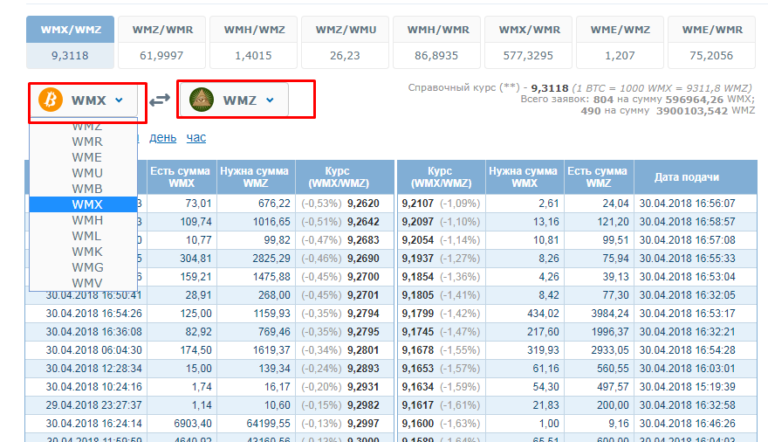This screenshot has height=442, width=768.
Task: Swap currencies with the double-arrow icon
Action: (160, 101)
